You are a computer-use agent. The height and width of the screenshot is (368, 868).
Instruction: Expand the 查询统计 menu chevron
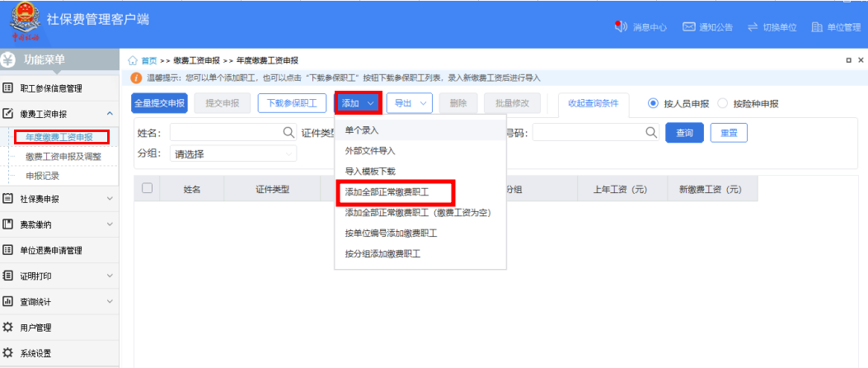pos(110,301)
